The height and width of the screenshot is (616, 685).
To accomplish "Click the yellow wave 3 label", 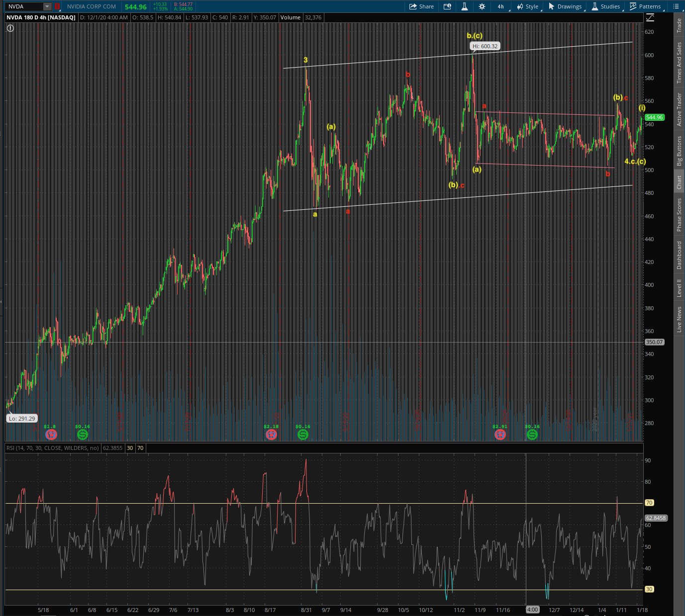I will click(x=305, y=60).
